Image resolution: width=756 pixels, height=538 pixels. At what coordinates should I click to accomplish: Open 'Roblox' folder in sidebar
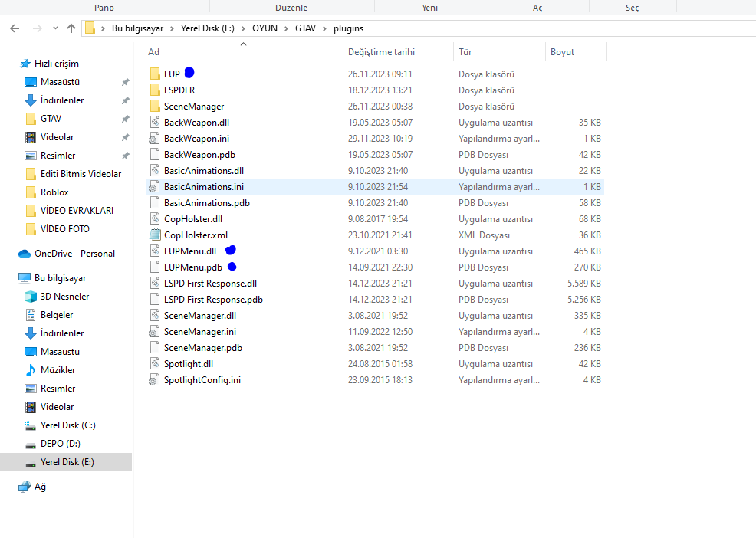[54, 192]
